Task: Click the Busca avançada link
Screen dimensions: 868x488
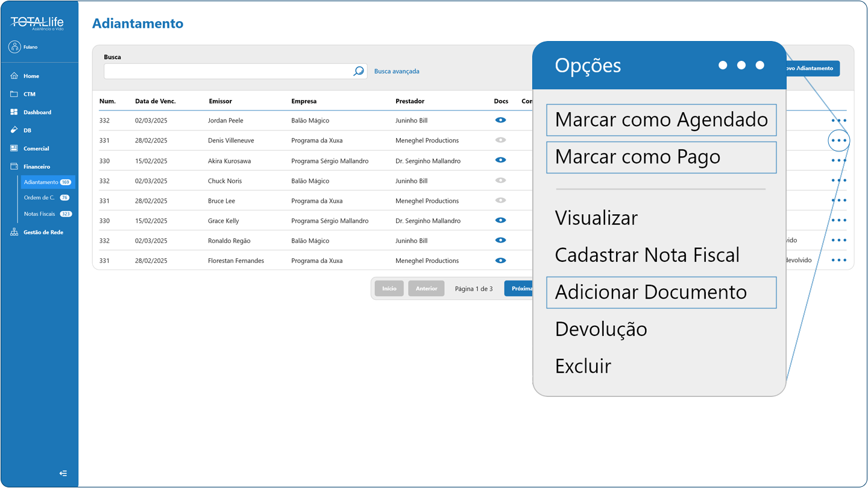Action: pyautogui.click(x=397, y=71)
